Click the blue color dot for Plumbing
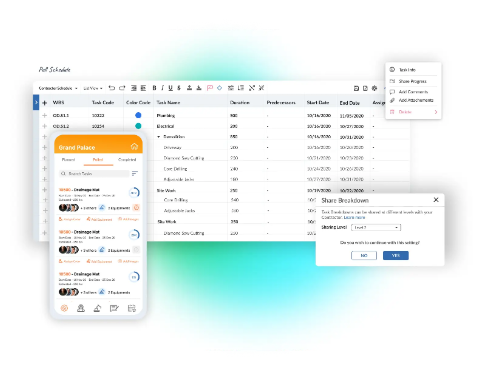Screen dimensions: 496x367 point(138,115)
